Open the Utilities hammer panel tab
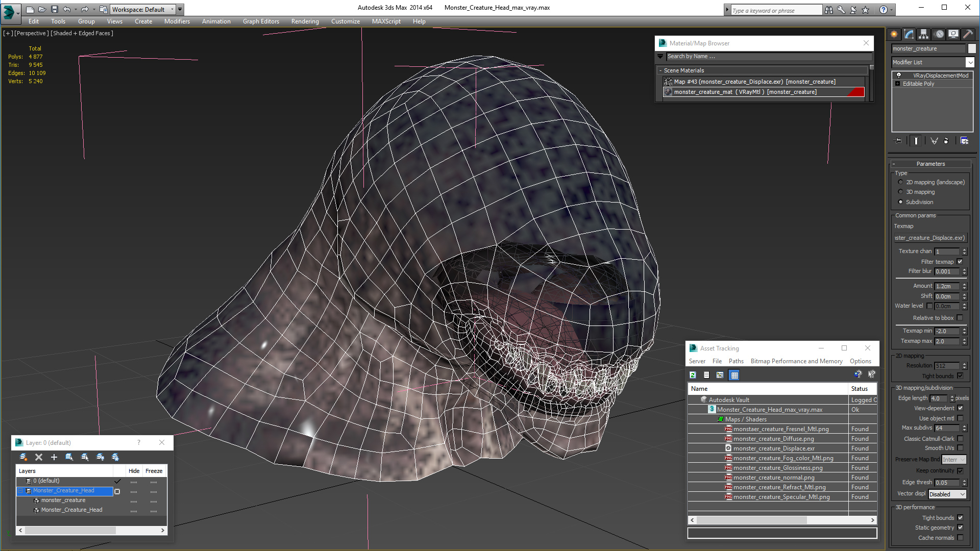 point(968,34)
